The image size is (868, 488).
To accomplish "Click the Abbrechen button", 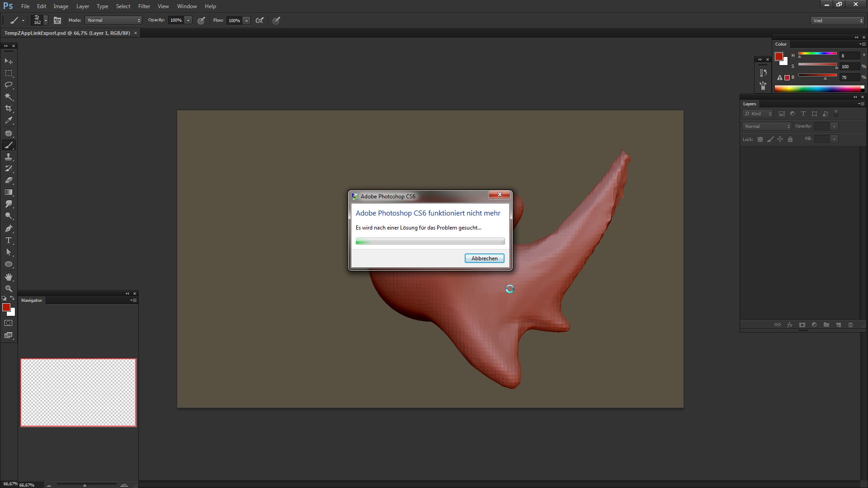I will (x=485, y=258).
